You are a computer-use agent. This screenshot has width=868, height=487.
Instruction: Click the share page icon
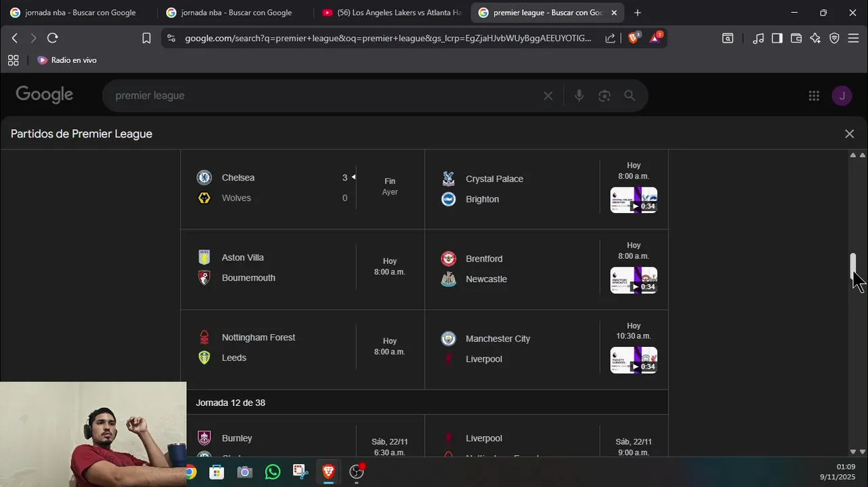(x=610, y=39)
